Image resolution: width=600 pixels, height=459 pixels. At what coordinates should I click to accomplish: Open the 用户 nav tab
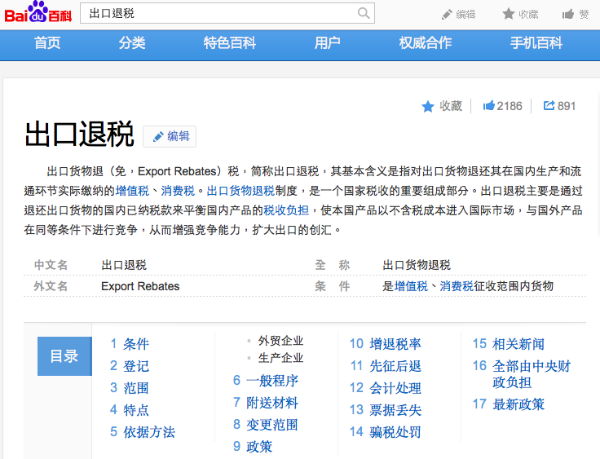[328, 43]
